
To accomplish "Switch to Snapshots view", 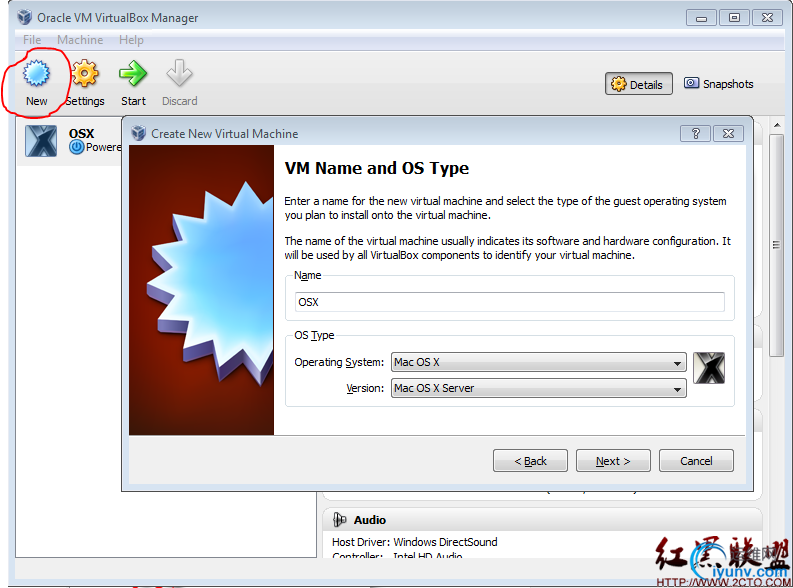I will [x=719, y=84].
